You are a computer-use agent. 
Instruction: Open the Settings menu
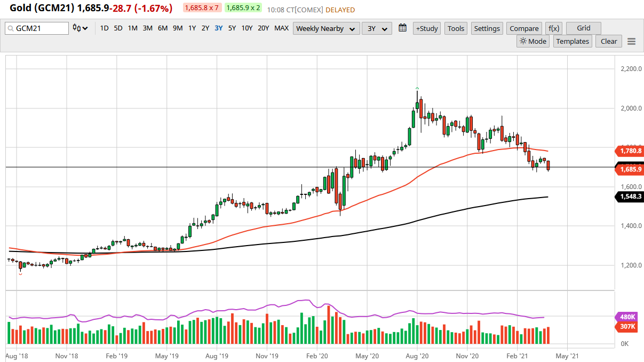[x=487, y=28]
